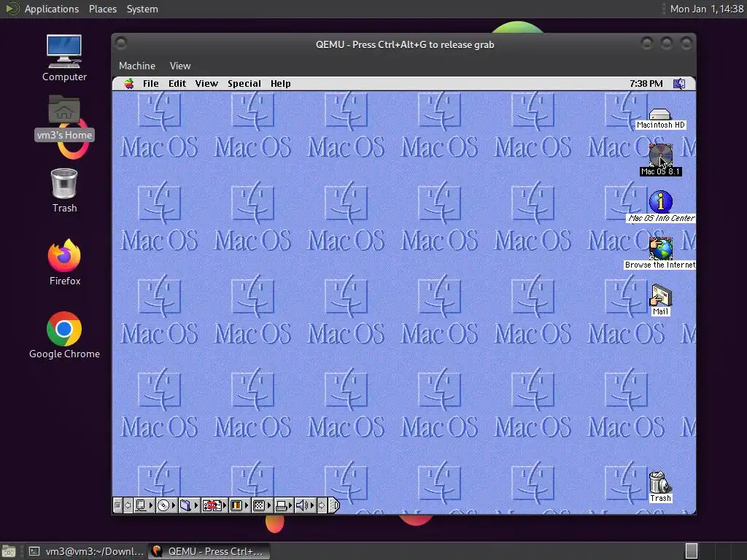Click the QEMU taskbar button
Viewport: 747px width, 560px height.
coord(209,551)
